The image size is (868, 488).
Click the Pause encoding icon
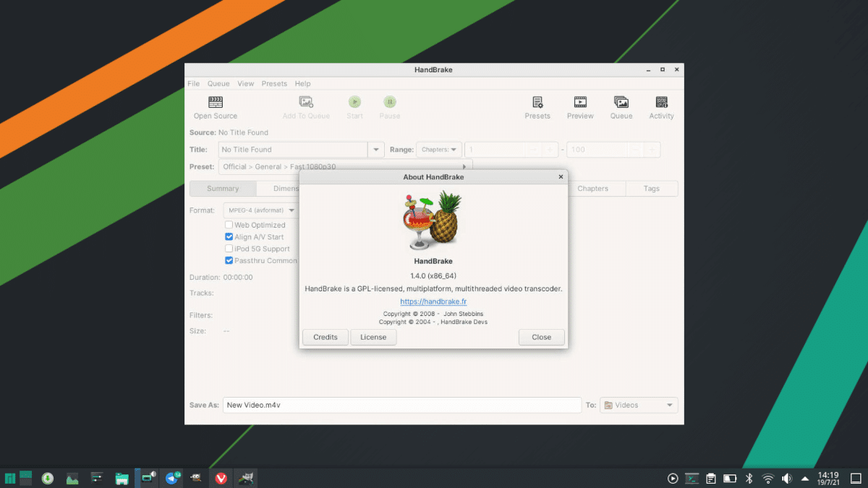coord(390,103)
